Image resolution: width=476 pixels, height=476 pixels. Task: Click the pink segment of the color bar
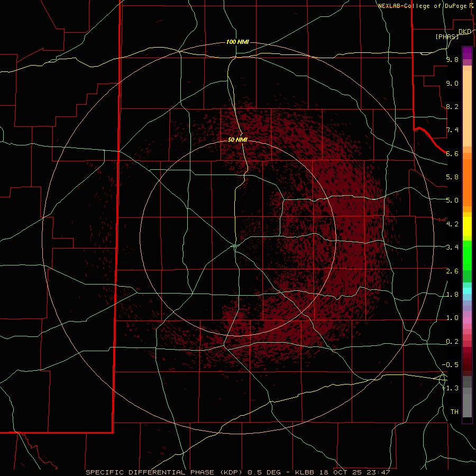click(x=467, y=321)
